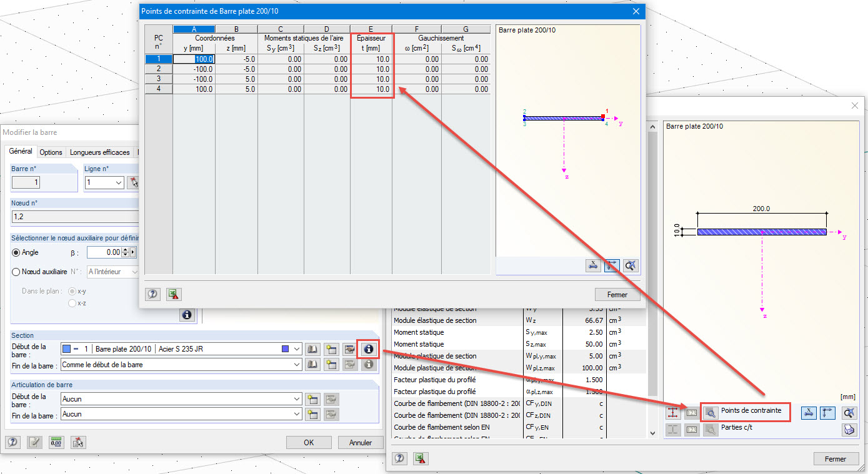
Task: Select the Angle radio button
Action: click(17, 252)
